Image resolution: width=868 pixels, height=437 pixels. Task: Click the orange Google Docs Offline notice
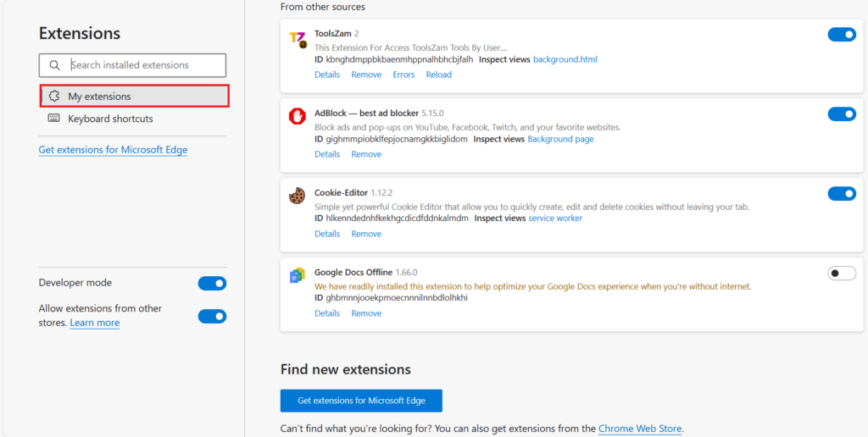click(x=532, y=286)
